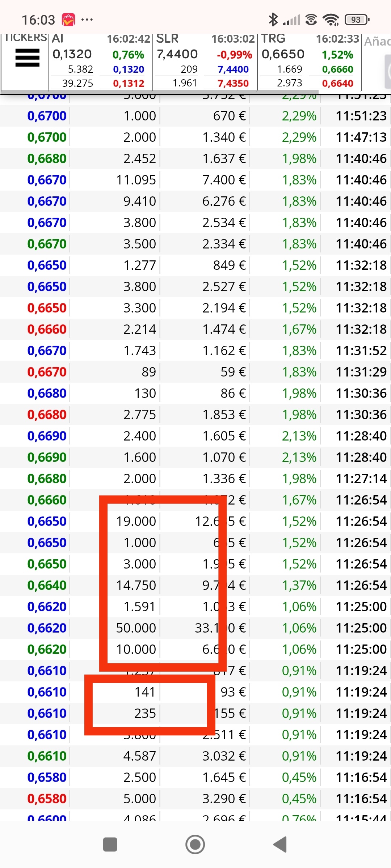Tap the Android recent apps square button

[x=110, y=844]
